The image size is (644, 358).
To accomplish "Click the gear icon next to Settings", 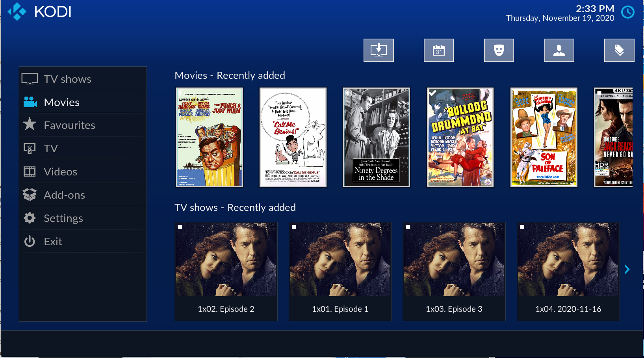I will [30, 218].
